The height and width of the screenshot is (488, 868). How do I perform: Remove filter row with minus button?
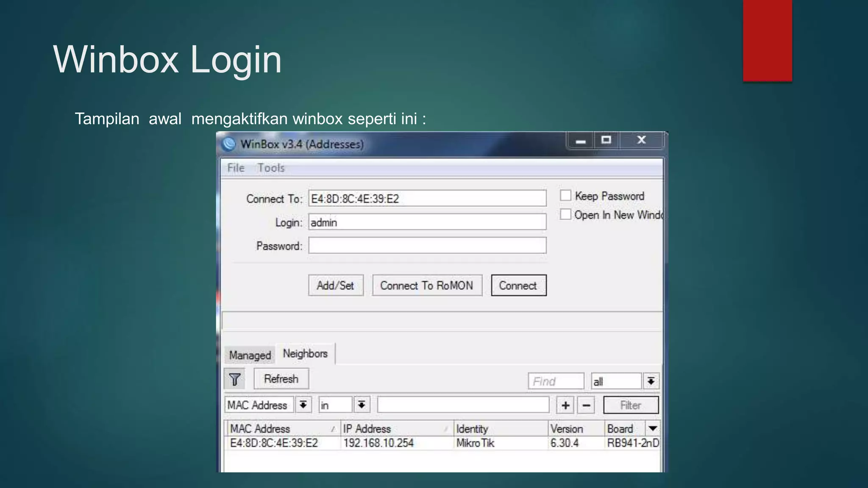point(586,405)
